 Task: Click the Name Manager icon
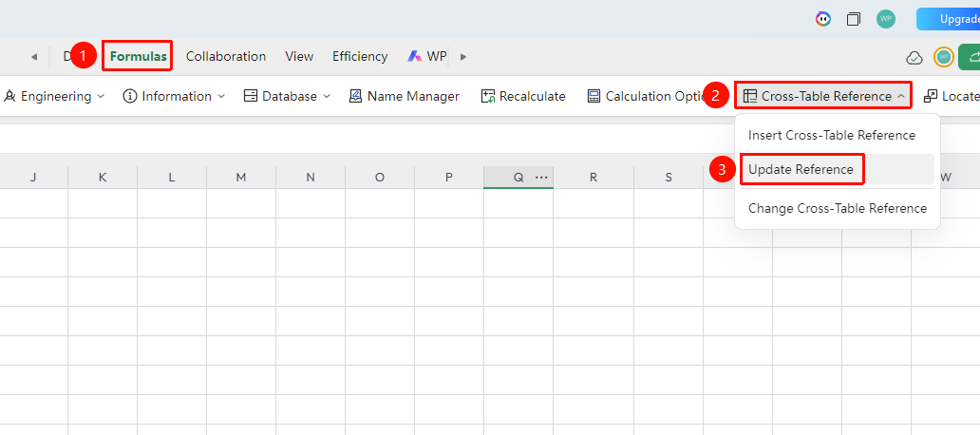pos(355,96)
